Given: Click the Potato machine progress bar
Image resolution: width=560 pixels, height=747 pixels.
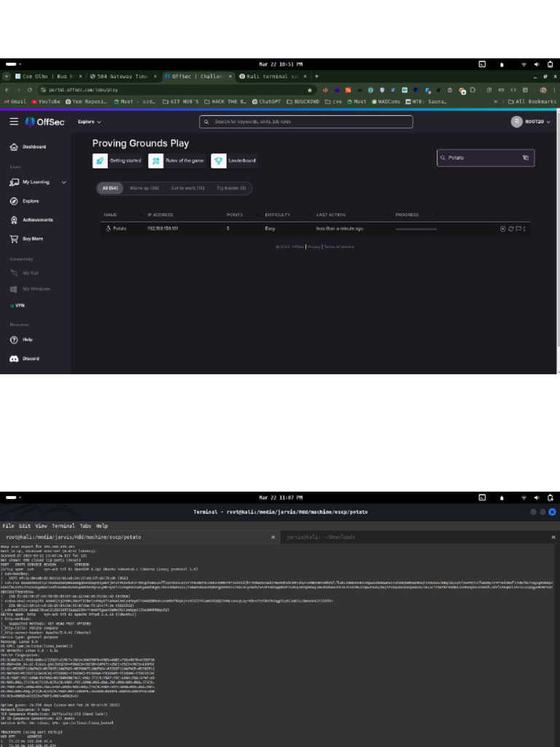Looking at the screenshot, I should point(416,229).
